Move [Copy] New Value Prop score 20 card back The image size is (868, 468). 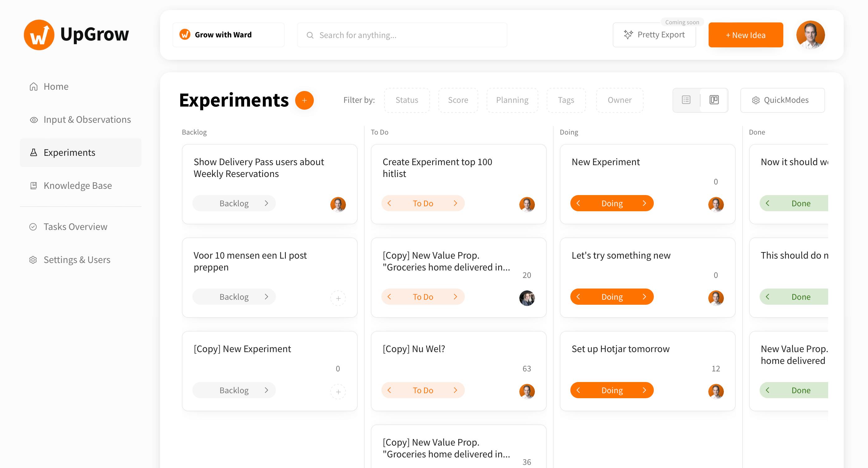pos(389,296)
